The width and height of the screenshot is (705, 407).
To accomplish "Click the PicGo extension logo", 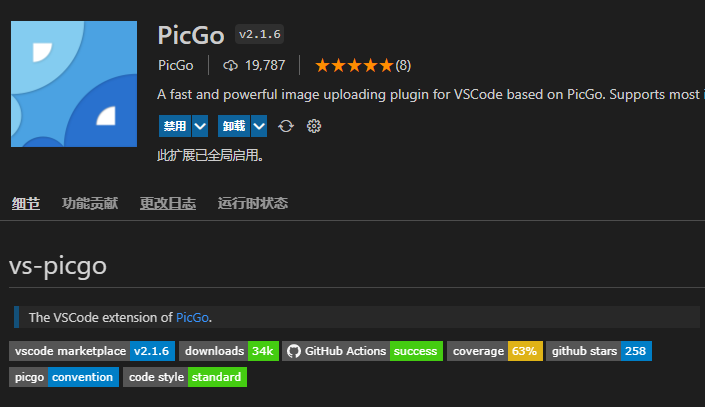I will 74,84.
